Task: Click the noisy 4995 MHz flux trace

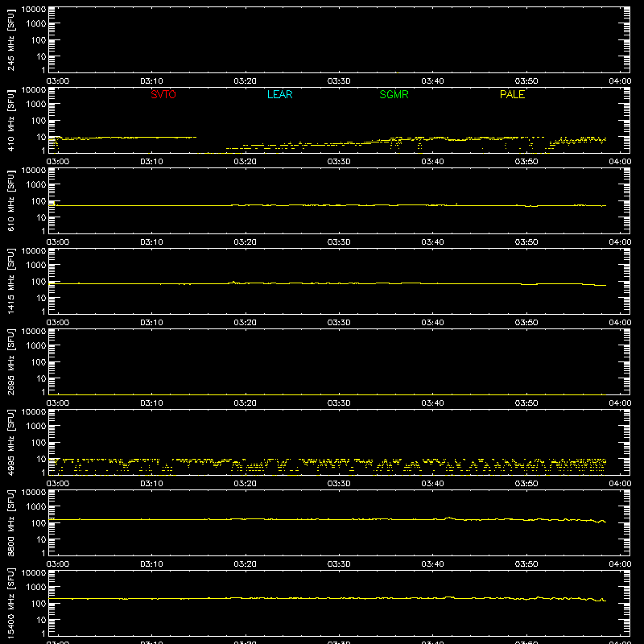Action: coord(328,465)
